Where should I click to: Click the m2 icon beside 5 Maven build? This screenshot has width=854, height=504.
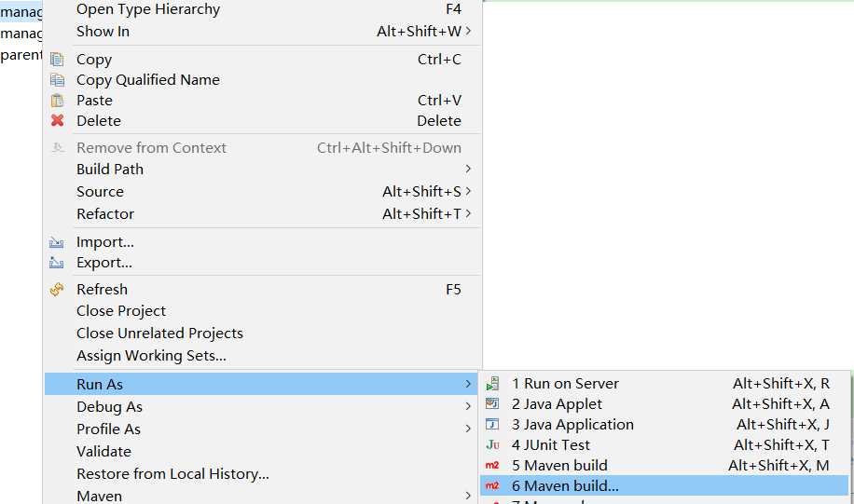click(492, 466)
